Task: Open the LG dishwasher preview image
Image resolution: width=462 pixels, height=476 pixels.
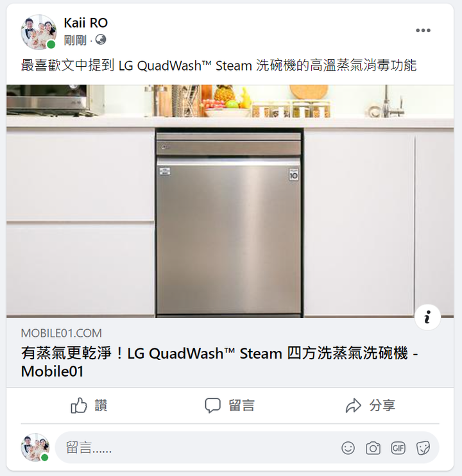Action: [230, 201]
